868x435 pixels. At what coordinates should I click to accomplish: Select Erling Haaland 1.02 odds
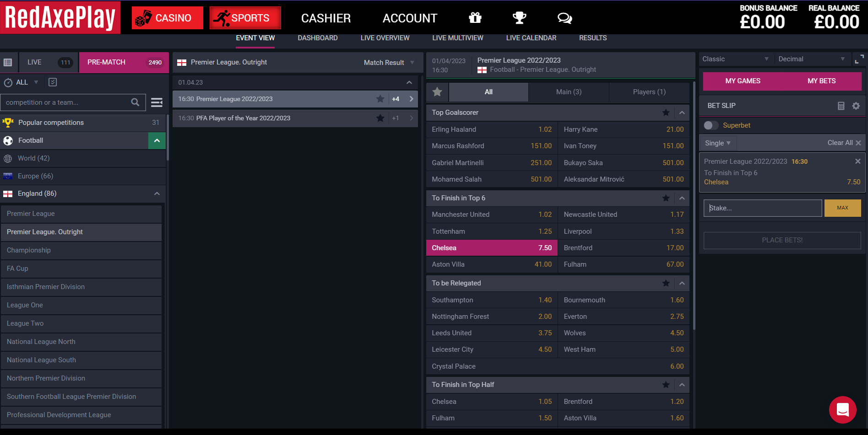(492, 129)
